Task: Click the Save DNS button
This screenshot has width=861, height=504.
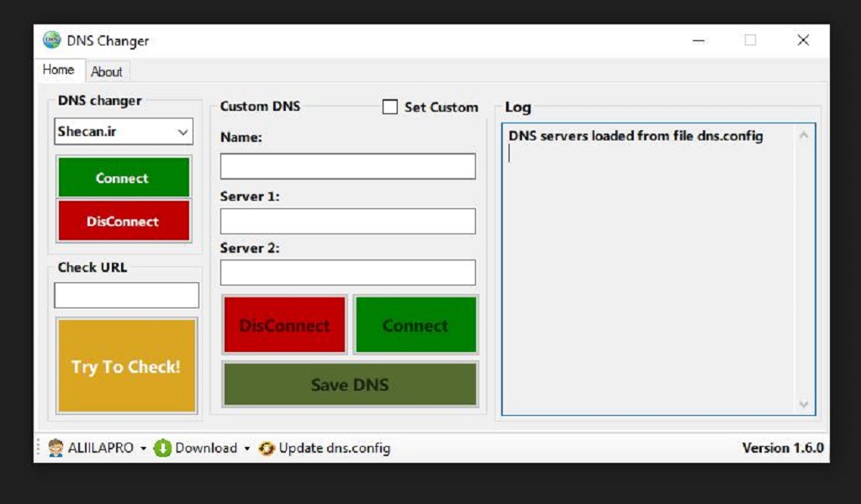Action: point(350,385)
